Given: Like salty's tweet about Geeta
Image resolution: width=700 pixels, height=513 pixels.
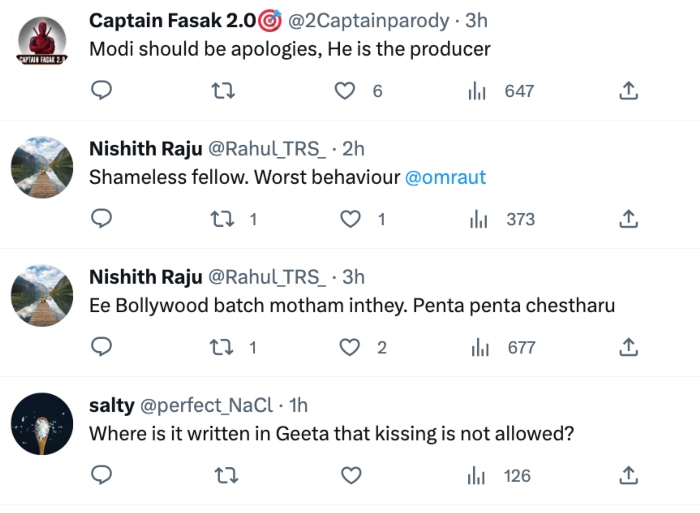Looking at the screenshot, I should 349,475.
